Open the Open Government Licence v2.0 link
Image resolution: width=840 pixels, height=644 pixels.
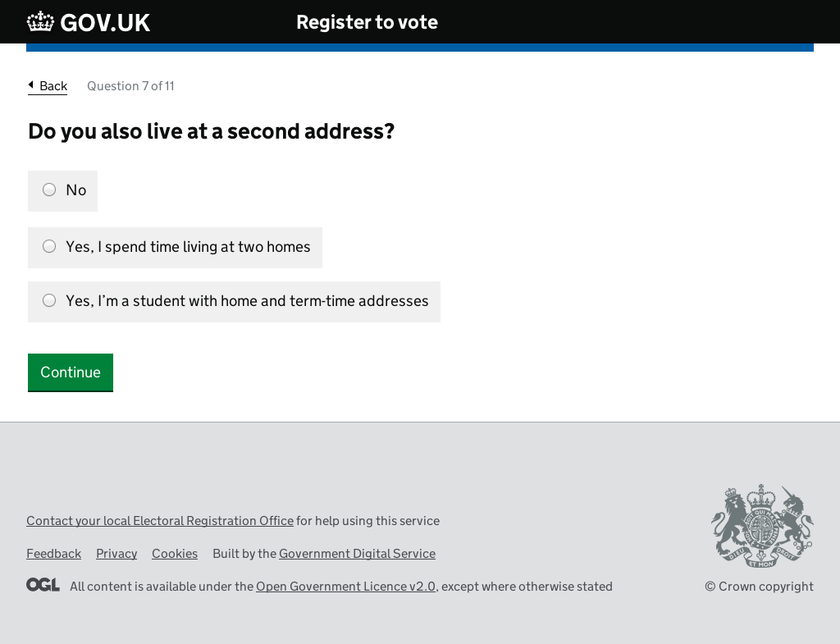345,586
